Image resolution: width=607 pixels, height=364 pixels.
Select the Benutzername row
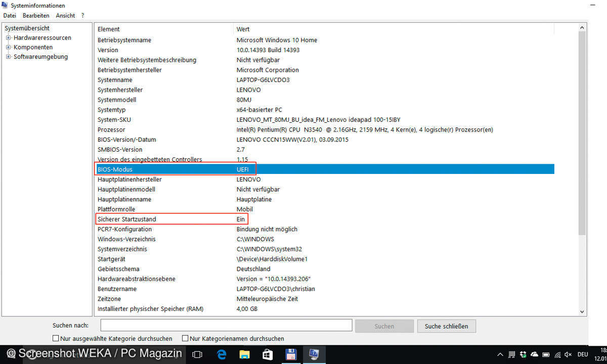coord(324,289)
